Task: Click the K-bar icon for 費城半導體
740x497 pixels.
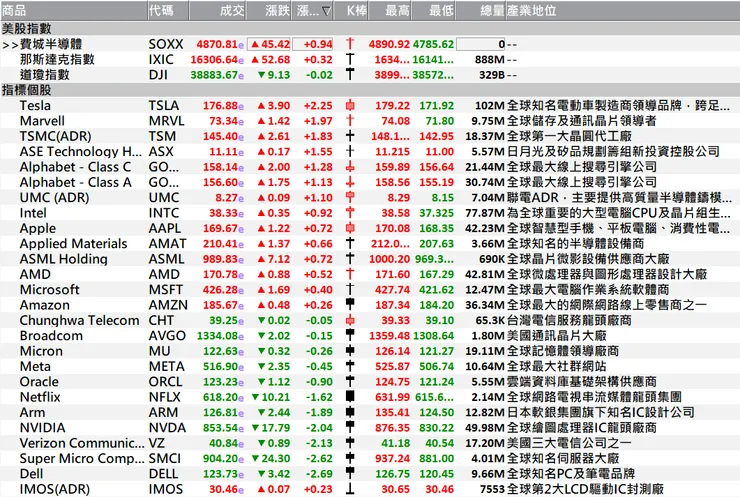Action: click(x=350, y=44)
